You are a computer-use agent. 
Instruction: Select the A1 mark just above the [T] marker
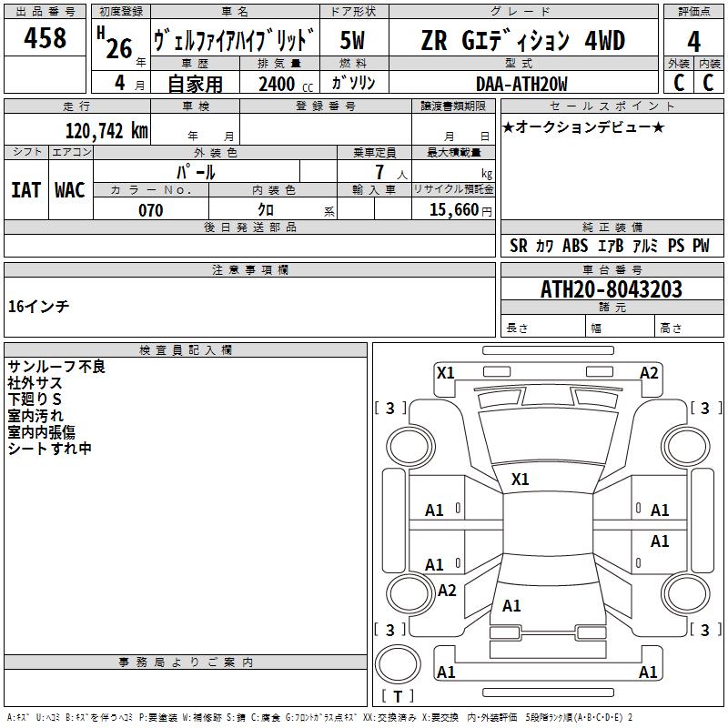coord(446,672)
